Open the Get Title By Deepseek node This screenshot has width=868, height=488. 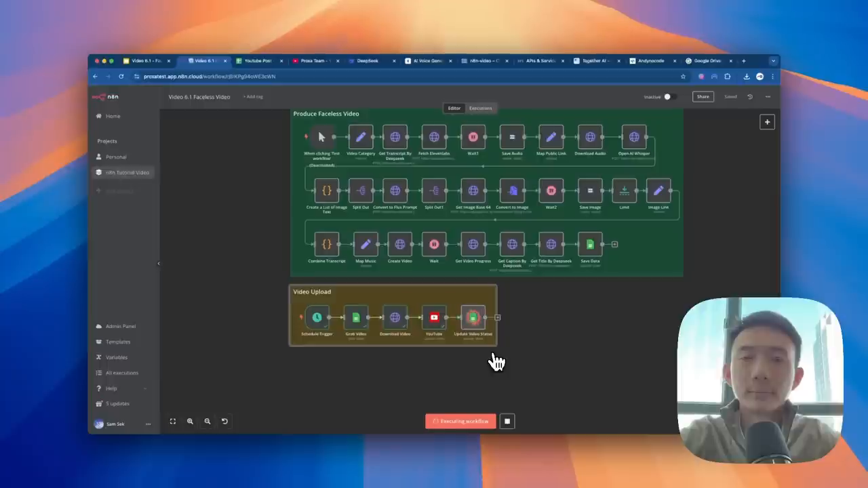coord(551,244)
